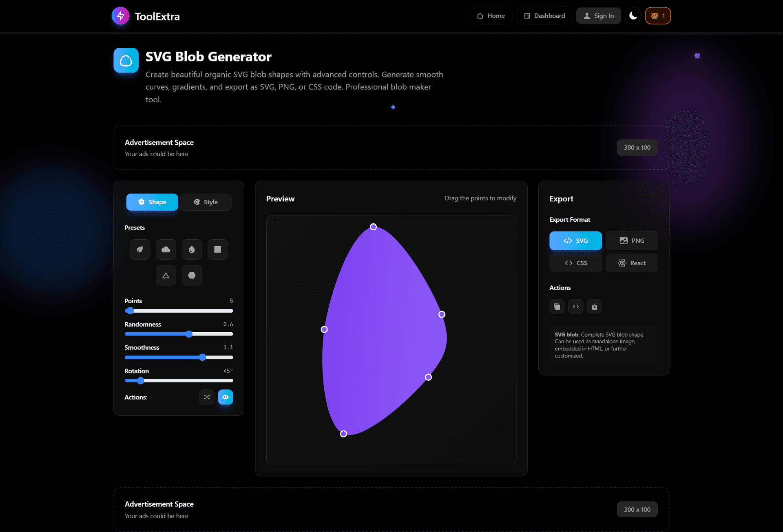Click the Sign In button
The image size is (783, 532).
(x=598, y=15)
